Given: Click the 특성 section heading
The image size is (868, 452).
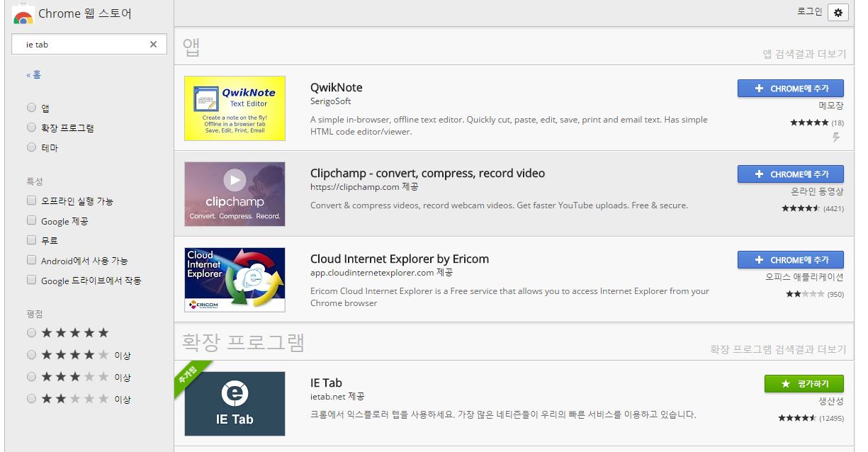Looking at the screenshot, I should tap(35, 181).
